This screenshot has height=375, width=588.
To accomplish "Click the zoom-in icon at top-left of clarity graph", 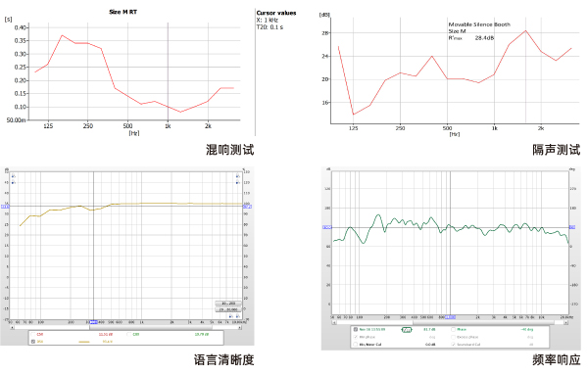I will click(x=14, y=175).
